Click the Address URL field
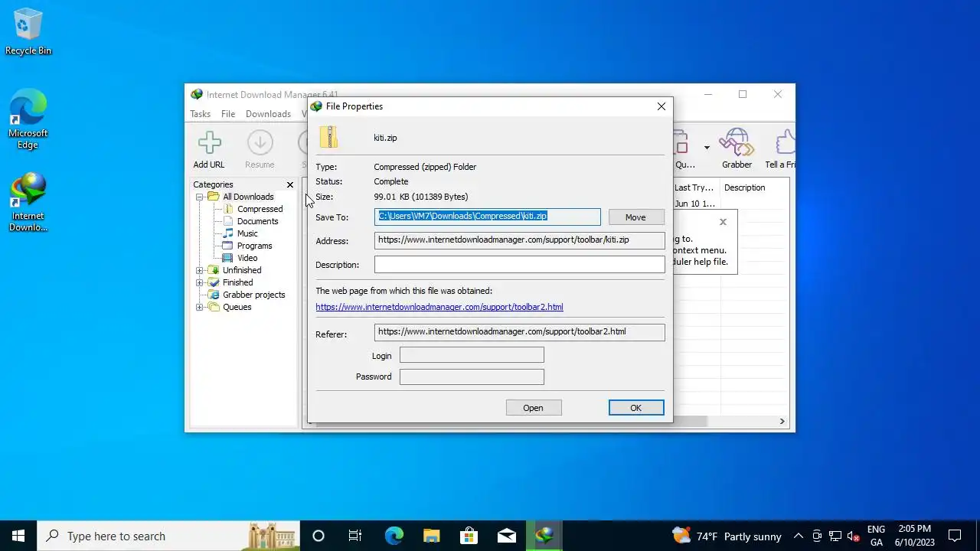This screenshot has height=551, width=980. [x=520, y=240]
